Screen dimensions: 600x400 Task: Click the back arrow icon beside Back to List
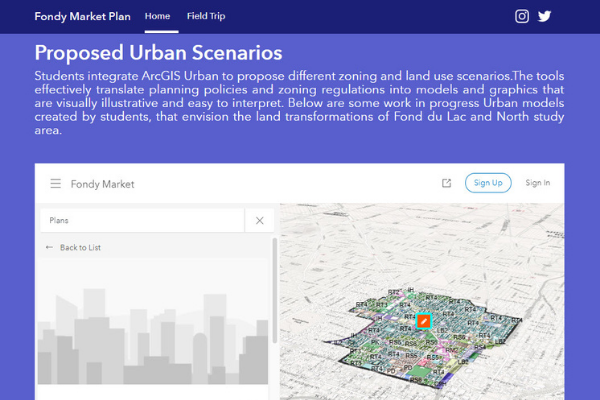[50, 247]
